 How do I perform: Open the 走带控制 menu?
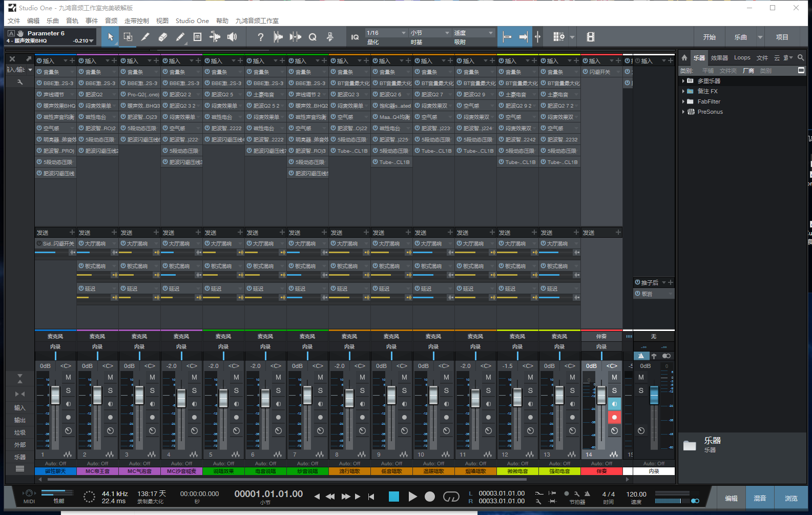[x=136, y=21]
